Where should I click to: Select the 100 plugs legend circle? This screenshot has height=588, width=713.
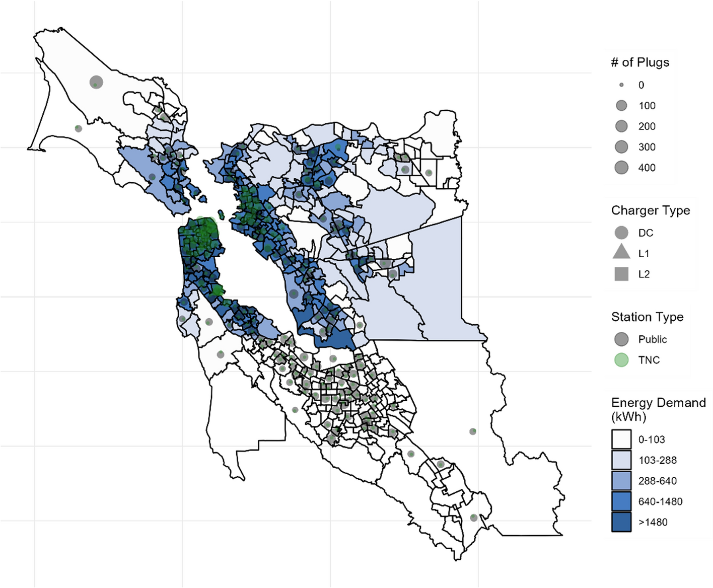(621, 106)
